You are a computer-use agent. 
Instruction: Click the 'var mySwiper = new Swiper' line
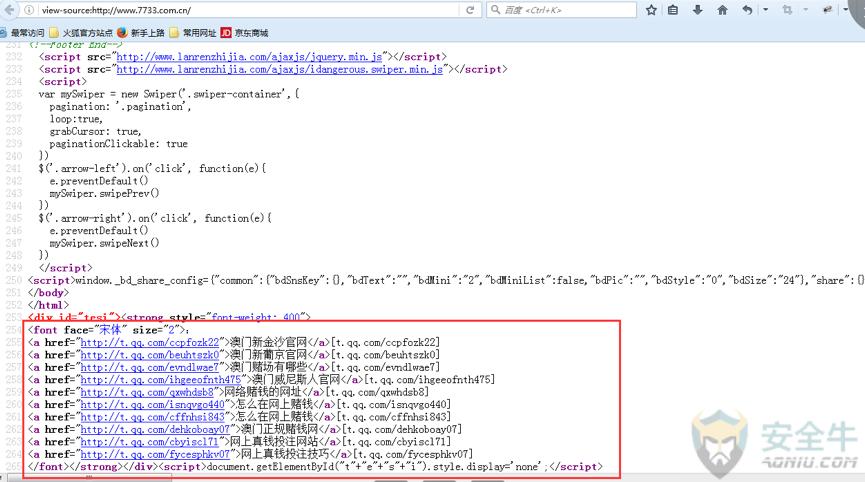[169, 94]
